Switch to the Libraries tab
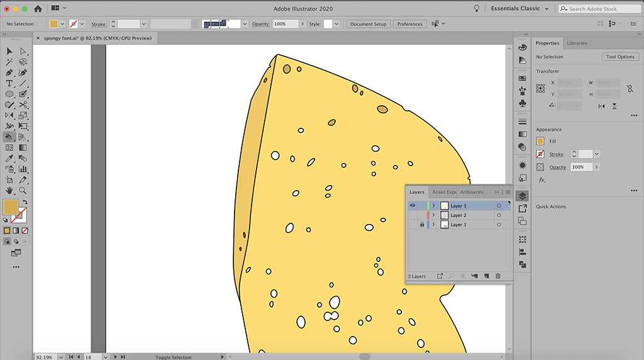 tap(577, 43)
